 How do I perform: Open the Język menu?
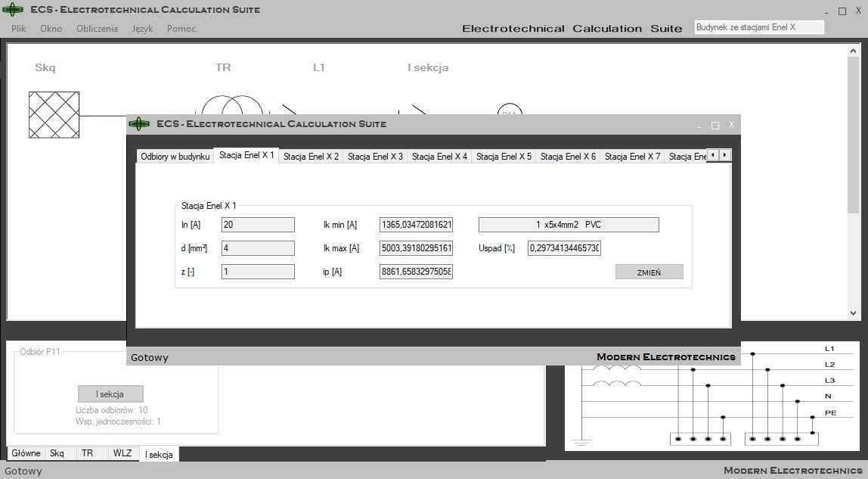coord(142,29)
